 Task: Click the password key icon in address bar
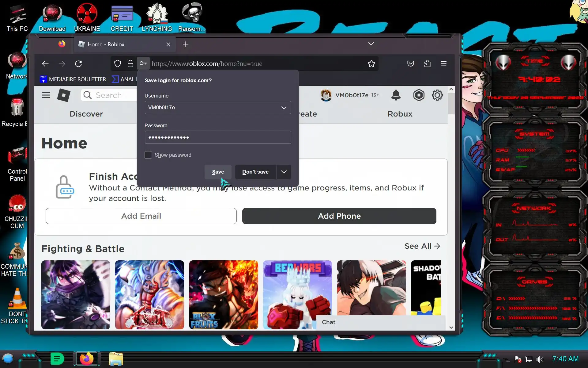(143, 63)
